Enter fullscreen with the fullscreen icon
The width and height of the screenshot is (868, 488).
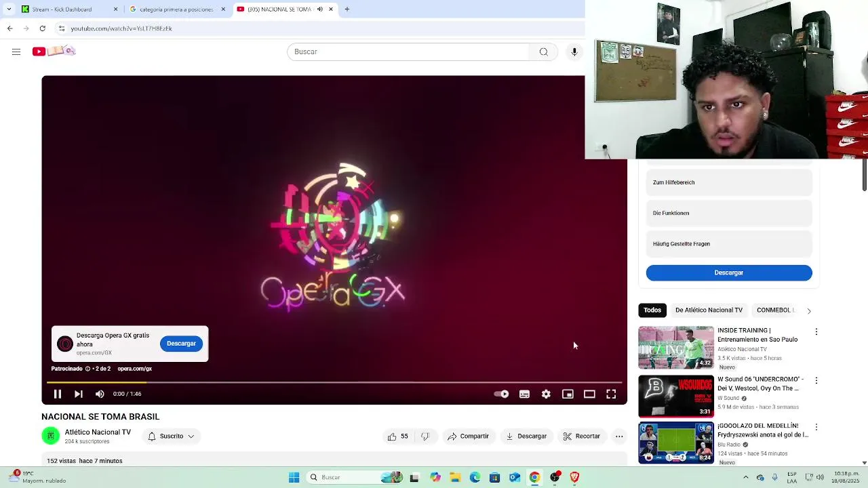(611, 394)
